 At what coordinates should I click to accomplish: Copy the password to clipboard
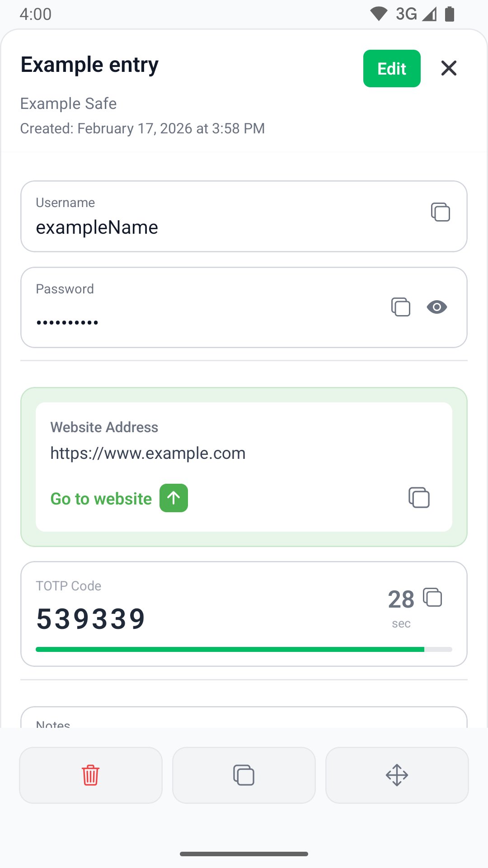pyautogui.click(x=401, y=307)
